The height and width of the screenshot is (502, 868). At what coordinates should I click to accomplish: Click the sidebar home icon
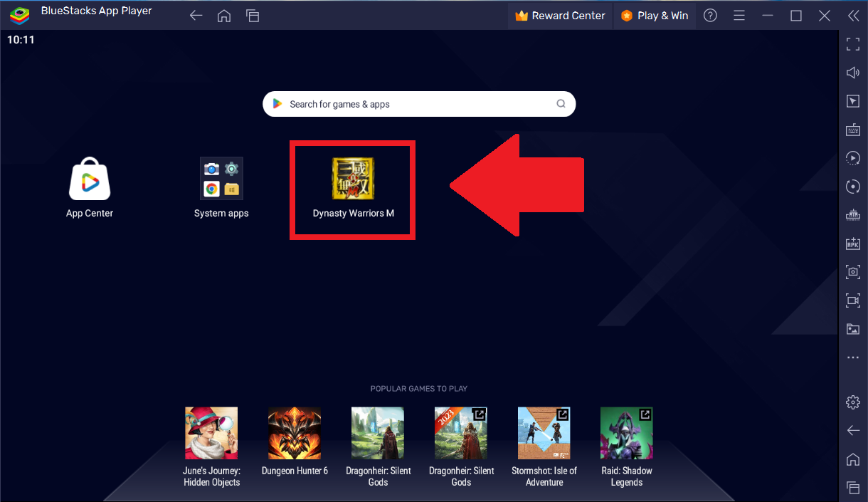point(853,459)
